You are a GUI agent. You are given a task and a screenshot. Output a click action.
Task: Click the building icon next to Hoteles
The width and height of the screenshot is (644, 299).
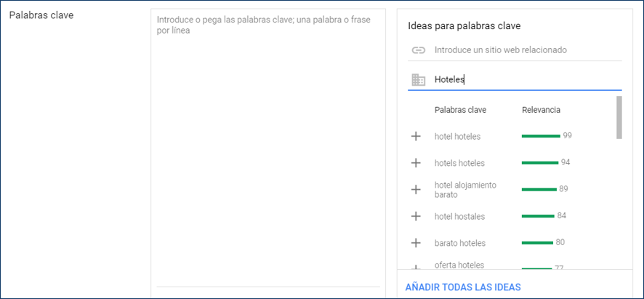pos(418,80)
